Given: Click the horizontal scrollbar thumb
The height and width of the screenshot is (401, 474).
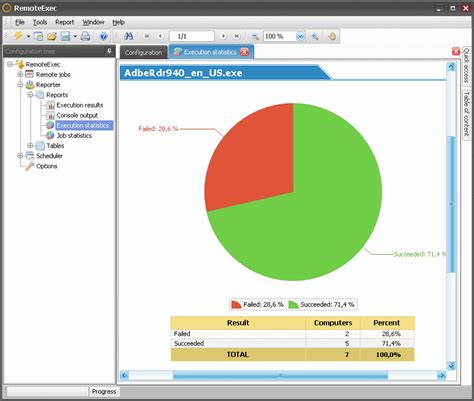Looking at the screenshot, I should pos(280,375).
